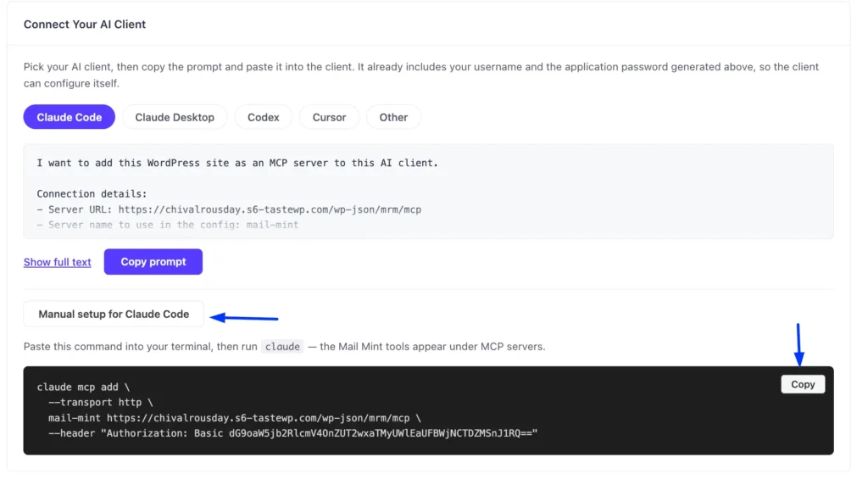
Task: Click the inline 'claude' code snippet
Action: pyautogui.click(x=282, y=347)
